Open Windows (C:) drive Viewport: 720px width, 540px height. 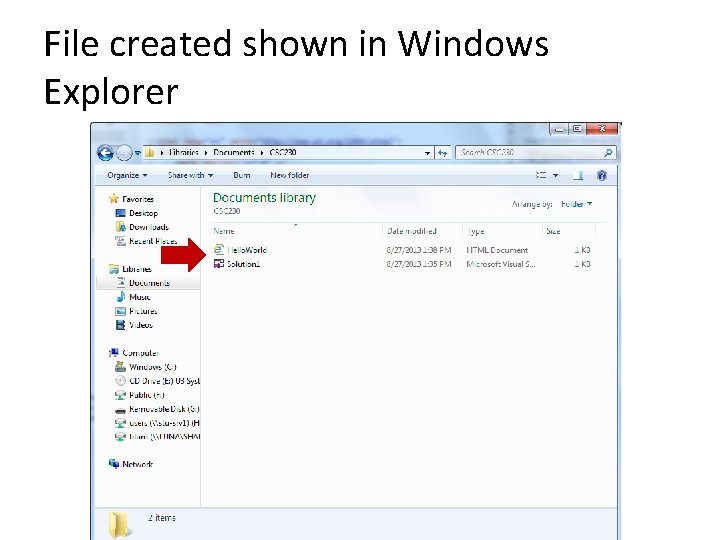152,367
